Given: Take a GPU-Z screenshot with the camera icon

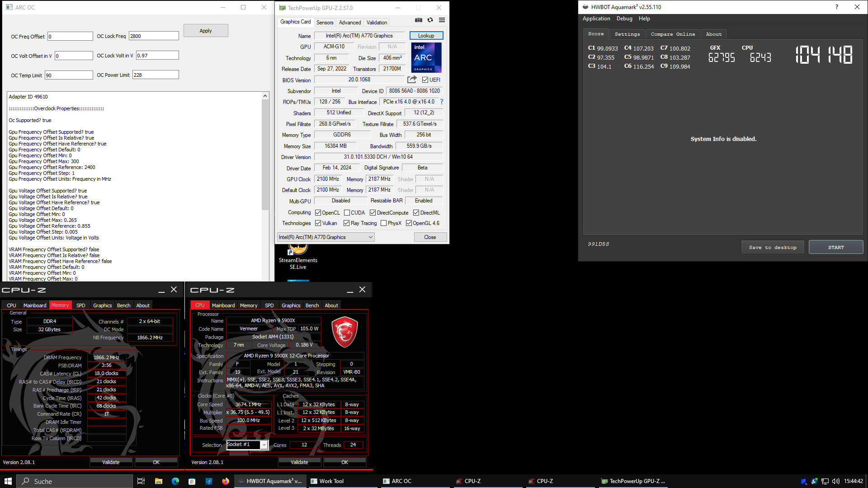Looking at the screenshot, I should 419,20.
